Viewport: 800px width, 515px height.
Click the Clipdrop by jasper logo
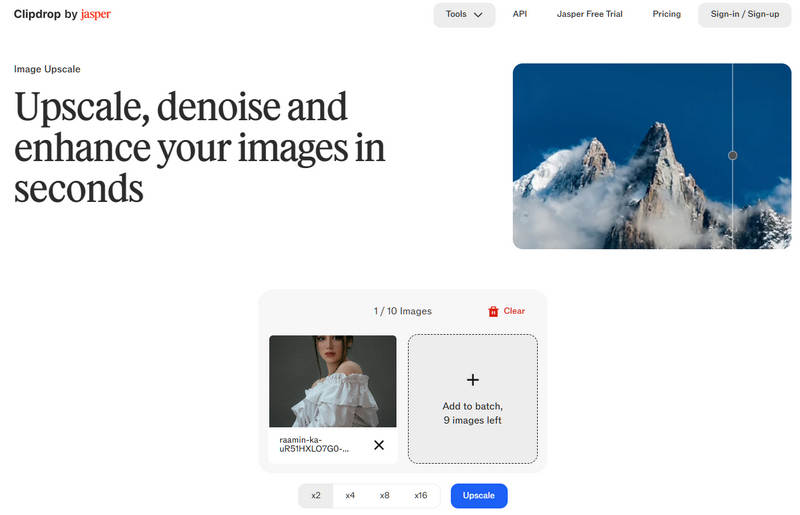point(62,14)
